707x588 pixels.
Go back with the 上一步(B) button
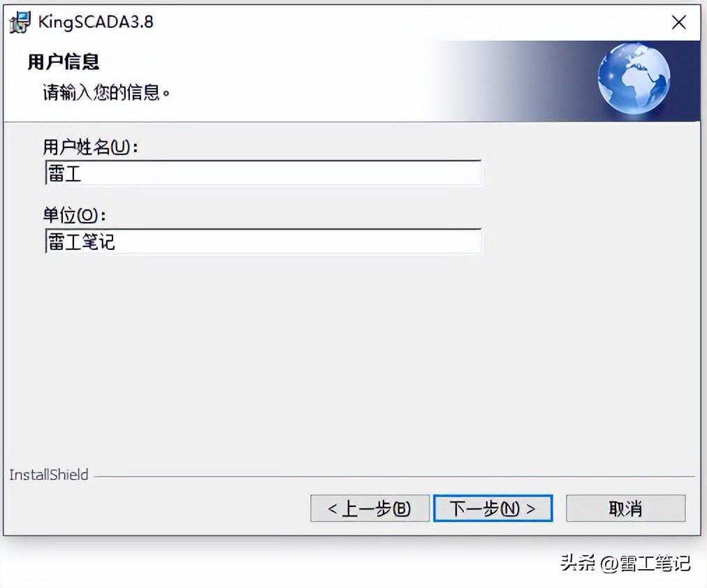[x=370, y=508]
